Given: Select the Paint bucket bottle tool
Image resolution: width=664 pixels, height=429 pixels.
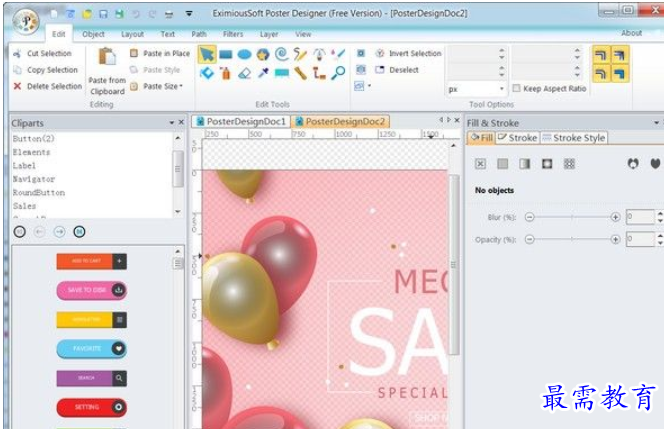Looking at the screenshot, I should coord(225,73).
